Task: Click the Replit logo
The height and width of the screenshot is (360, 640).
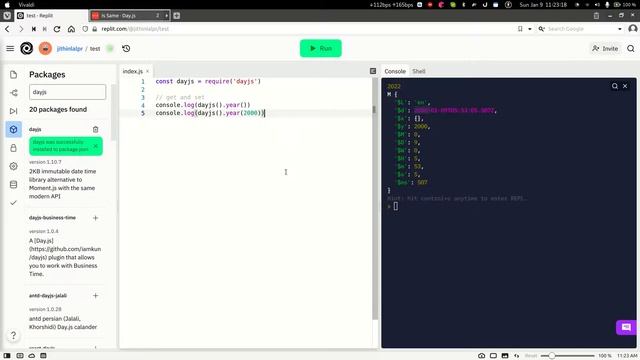Action: click(27, 49)
